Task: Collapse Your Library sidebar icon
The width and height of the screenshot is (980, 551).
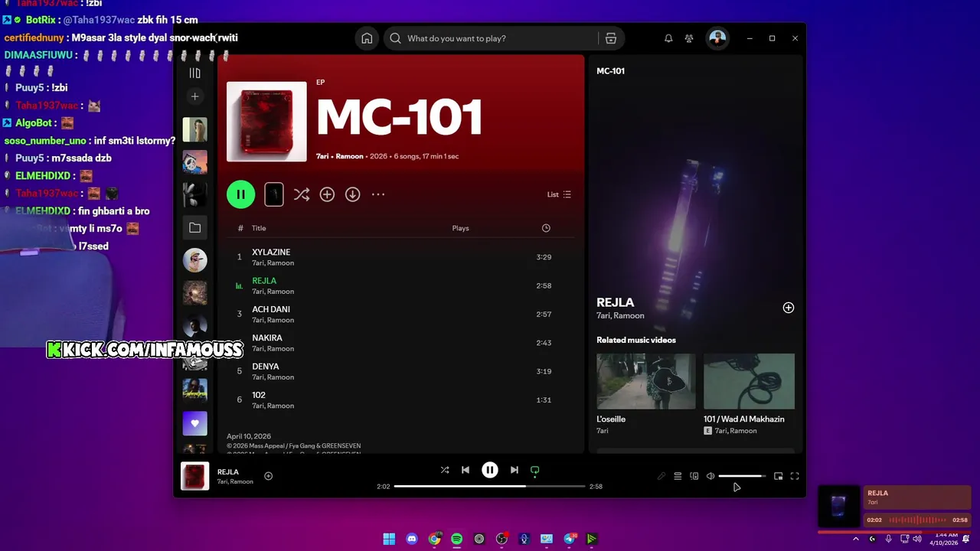Action: (194, 73)
